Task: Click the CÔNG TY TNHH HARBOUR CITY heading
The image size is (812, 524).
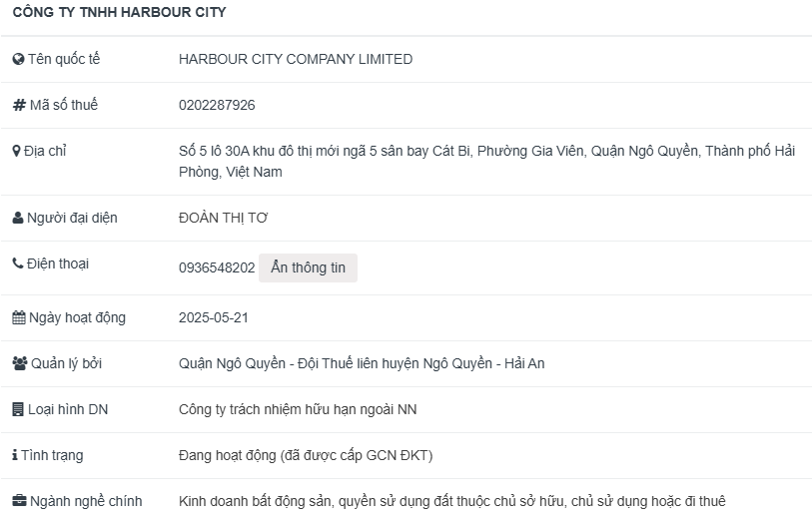Action: 119,12
